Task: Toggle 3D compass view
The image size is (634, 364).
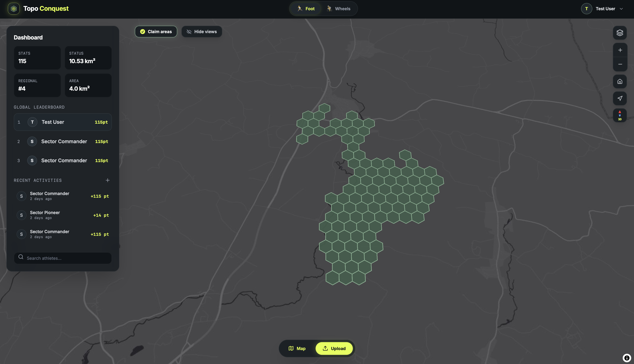Action: [620, 115]
